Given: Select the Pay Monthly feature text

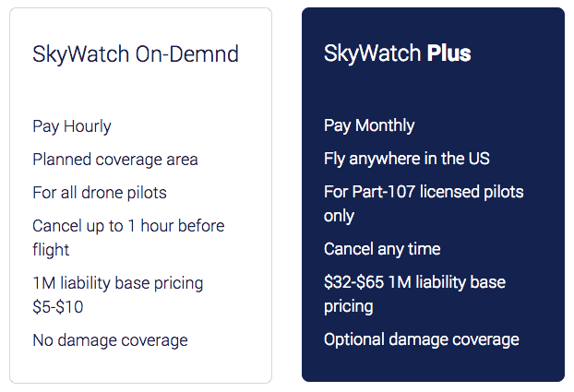Looking at the screenshot, I should 369,125.
